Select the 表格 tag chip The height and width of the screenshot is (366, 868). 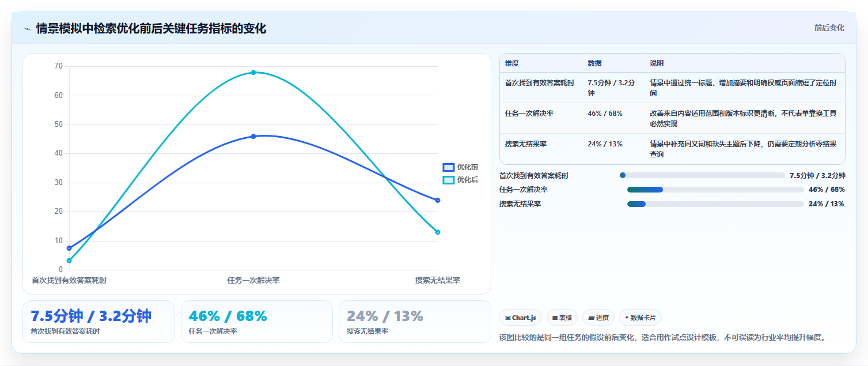tap(562, 318)
